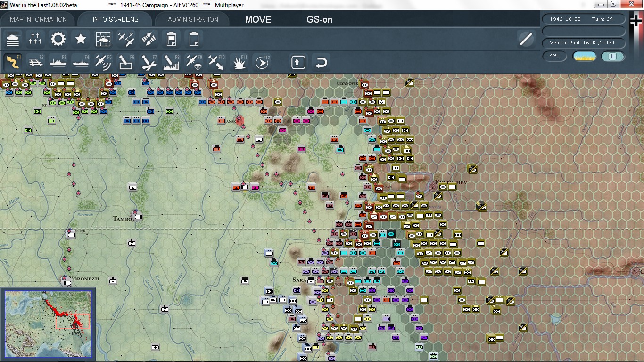Click the victory screen star icon
The height and width of the screenshot is (362, 644).
click(81, 39)
